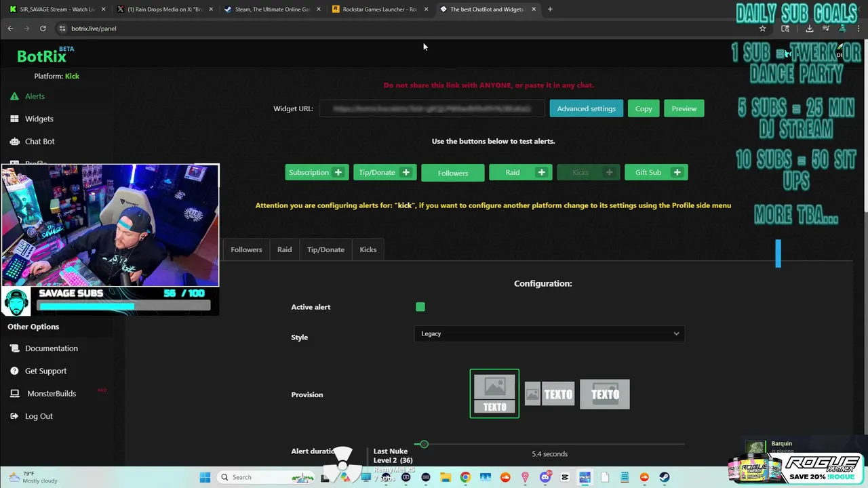The image size is (868, 488).
Task: Open the weather widget, 79°F Mostly cloudy
Action: (x=32, y=477)
